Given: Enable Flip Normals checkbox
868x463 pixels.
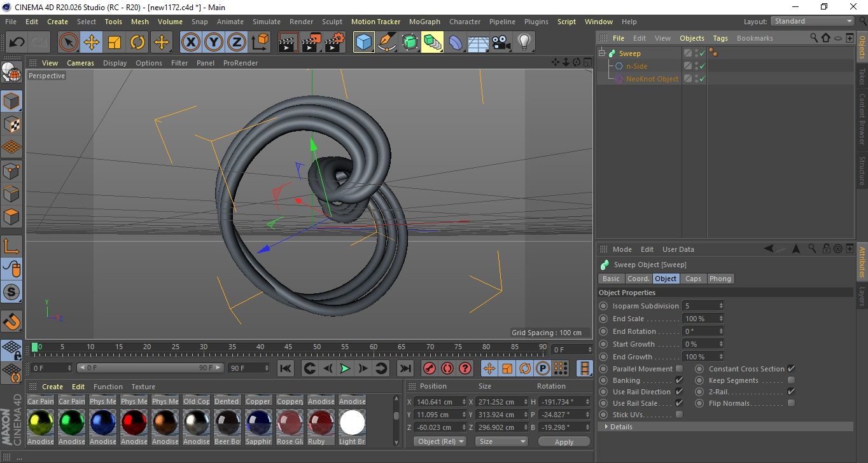Looking at the screenshot, I should (791, 403).
